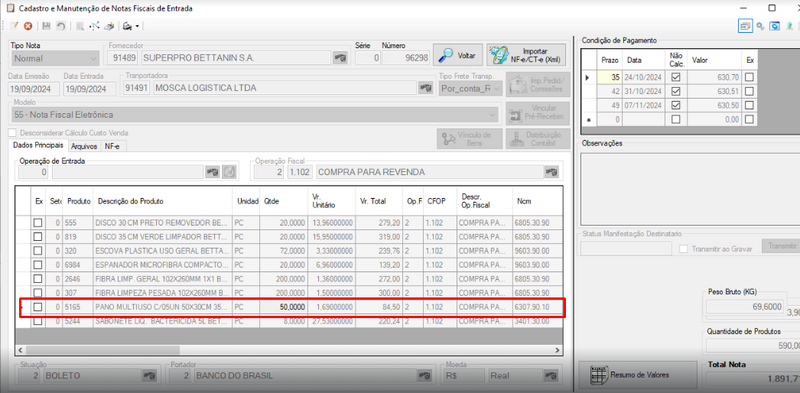
Task: Click Importar NF-e/CT-e (Xml) button
Action: pos(526,55)
